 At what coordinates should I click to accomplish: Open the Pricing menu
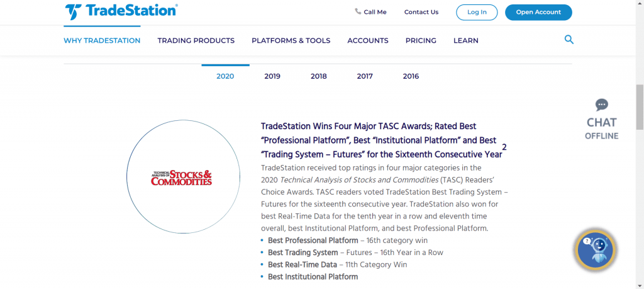point(421,41)
